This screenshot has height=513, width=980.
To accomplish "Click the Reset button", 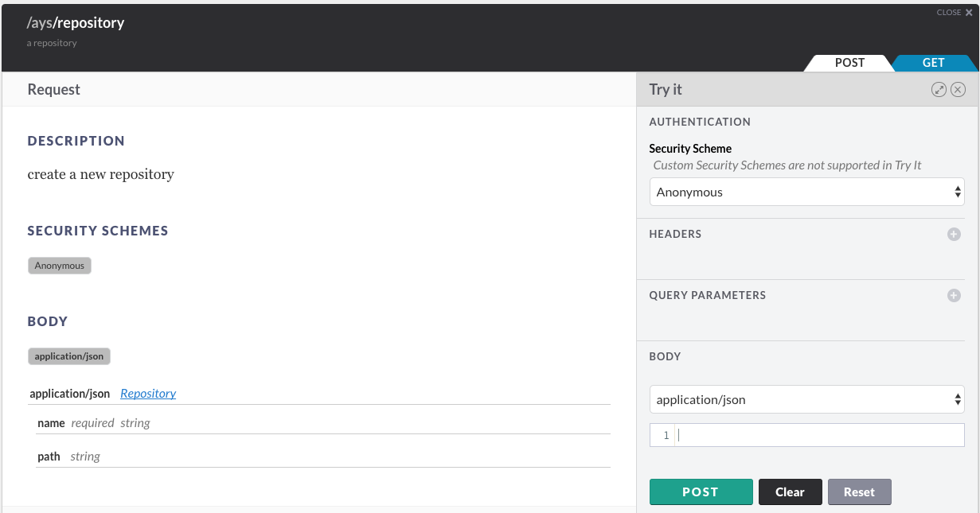I will pyautogui.click(x=859, y=492).
